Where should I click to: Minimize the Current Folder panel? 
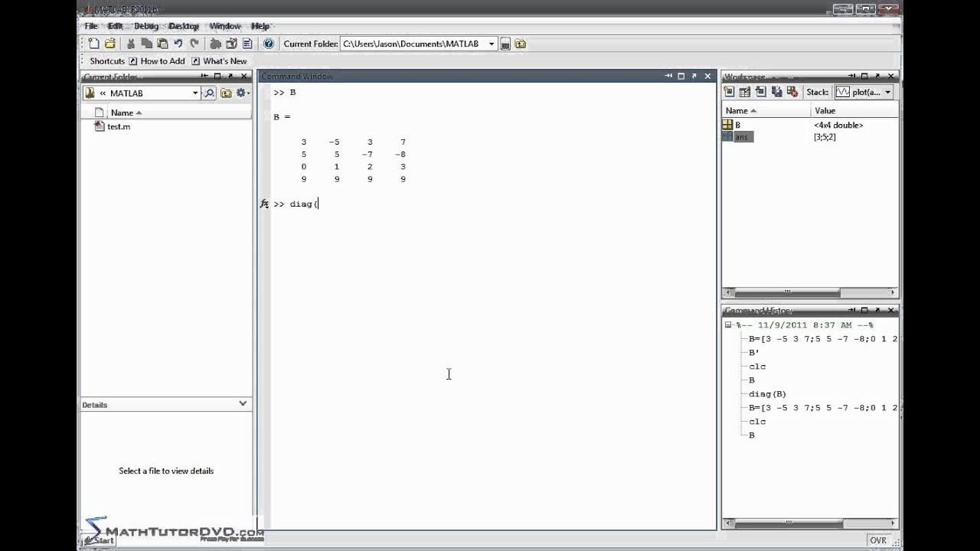pyautogui.click(x=204, y=77)
